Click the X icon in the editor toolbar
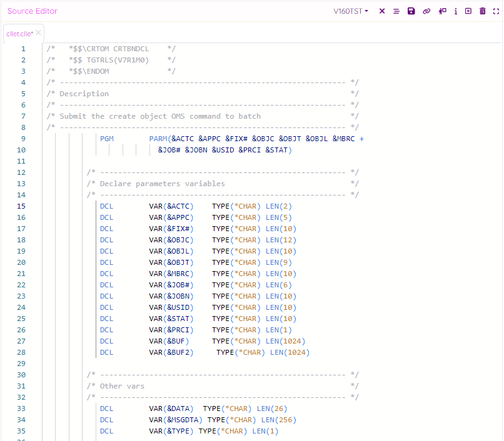Screen dimensions: 504x441 tap(382, 11)
